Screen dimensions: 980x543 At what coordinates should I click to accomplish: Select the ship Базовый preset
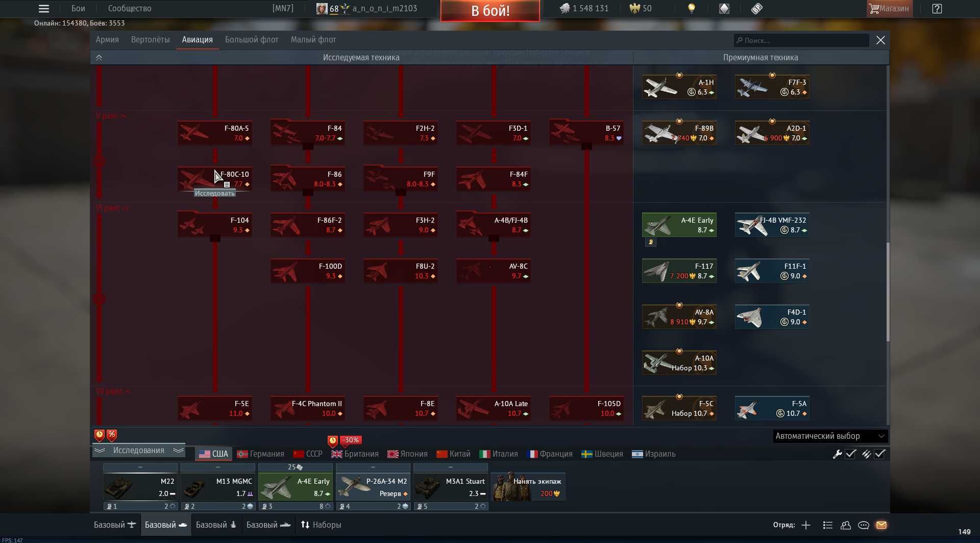268,525
